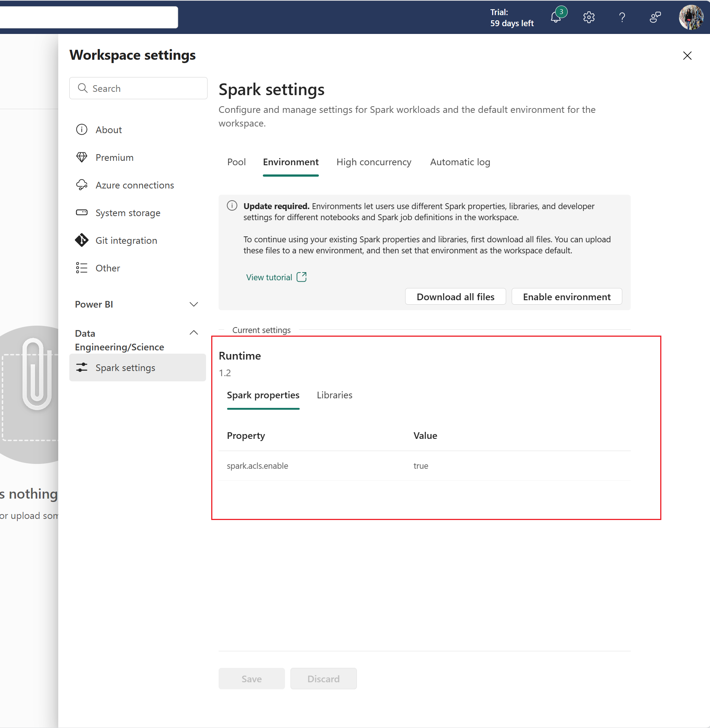Click the settings gear icon in toolbar
Viewport: 710px width, 728px height.
tap(589, 16)
